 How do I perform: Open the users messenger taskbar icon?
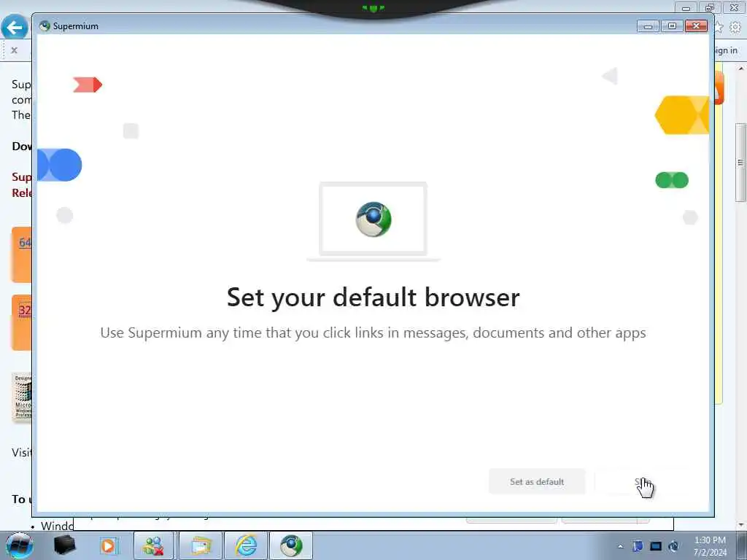155,545
